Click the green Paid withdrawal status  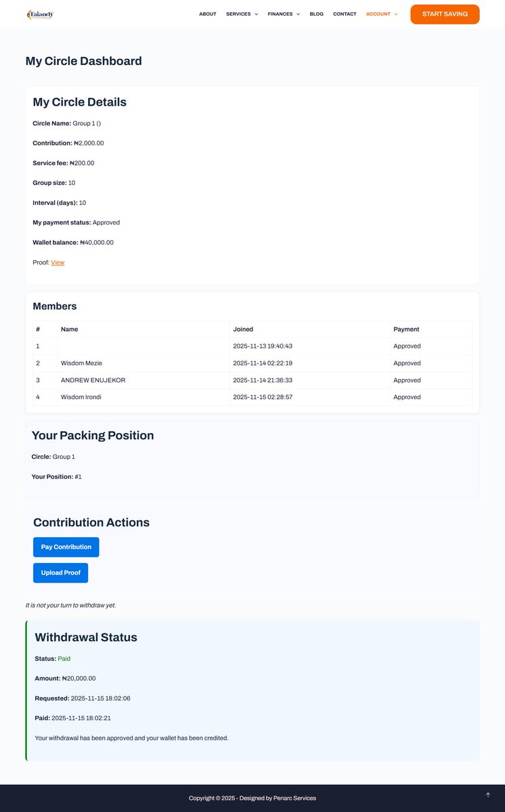[x=64, y=658]
